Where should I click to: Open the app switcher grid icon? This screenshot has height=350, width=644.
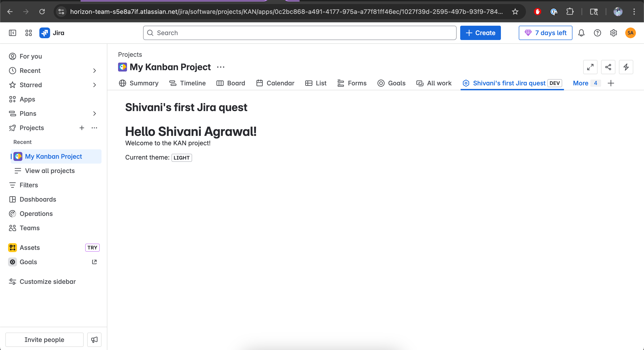28,33
